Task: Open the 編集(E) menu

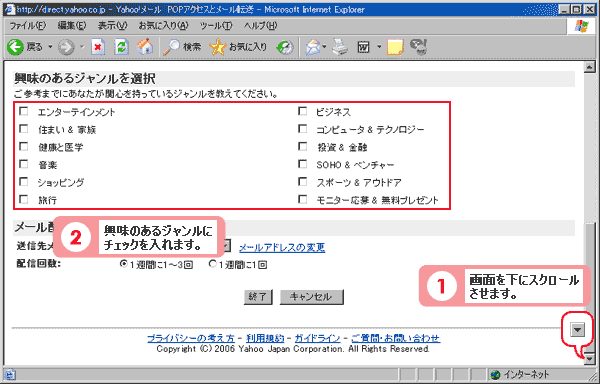Action: click(72, 26)
